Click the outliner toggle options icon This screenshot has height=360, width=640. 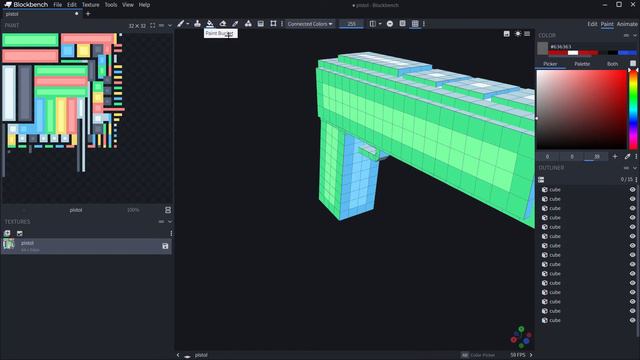541,180
